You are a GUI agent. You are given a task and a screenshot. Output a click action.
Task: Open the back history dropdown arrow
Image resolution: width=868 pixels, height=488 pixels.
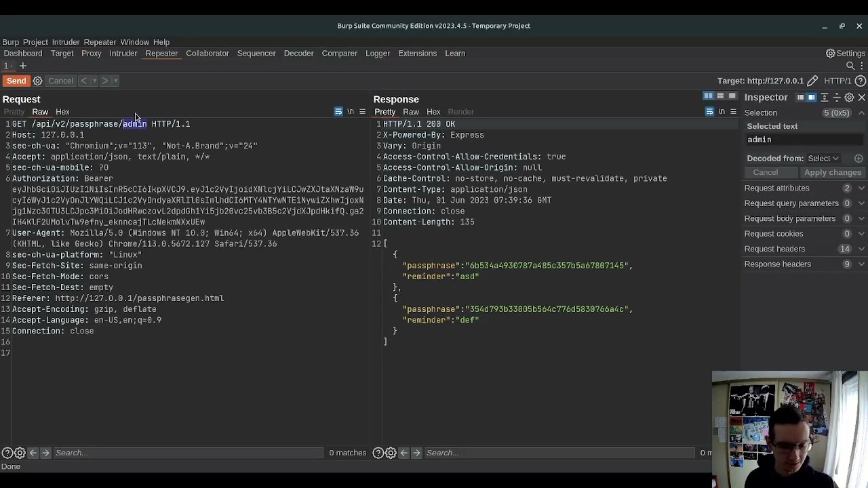pyautogui.click(x=94, y=81)
